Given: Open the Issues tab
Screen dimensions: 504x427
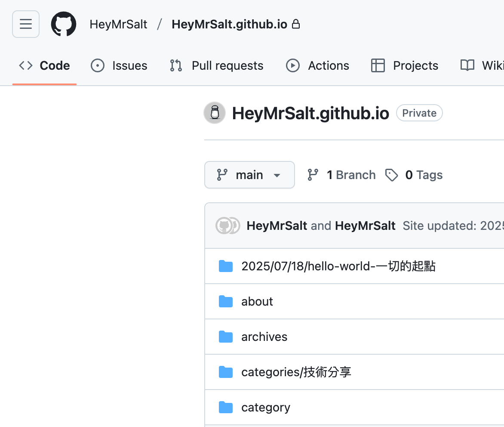Looking at the screenshot, I should click(119, 65).
